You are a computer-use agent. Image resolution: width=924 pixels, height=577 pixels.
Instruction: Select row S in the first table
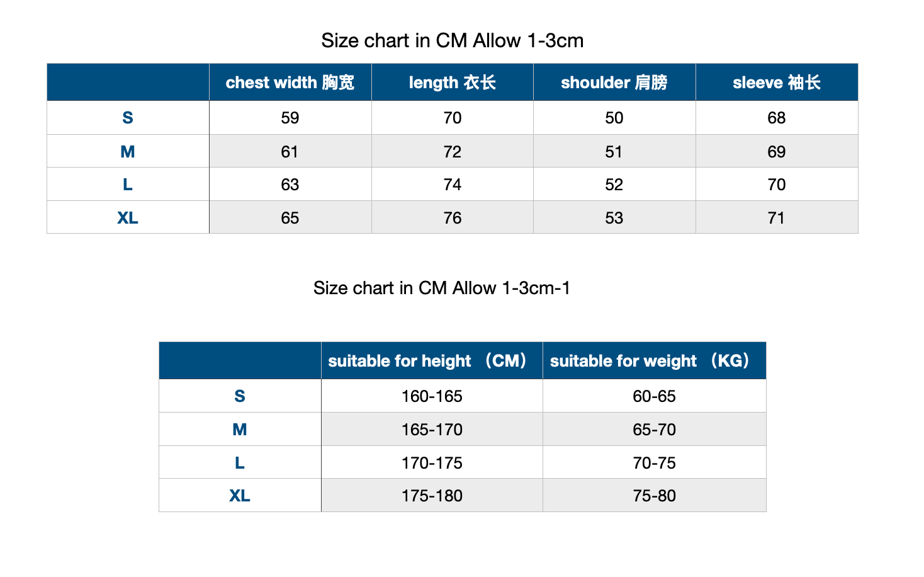click(x=453, y=118)
